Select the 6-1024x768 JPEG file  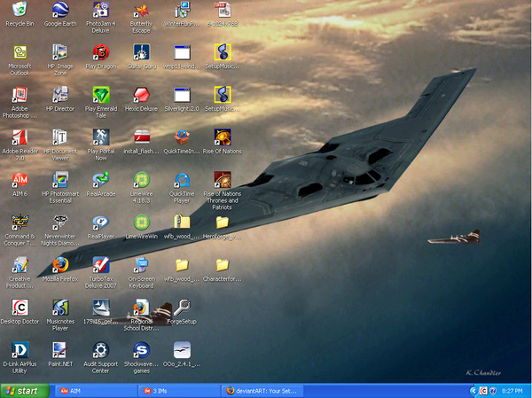[x=223, y=10]
